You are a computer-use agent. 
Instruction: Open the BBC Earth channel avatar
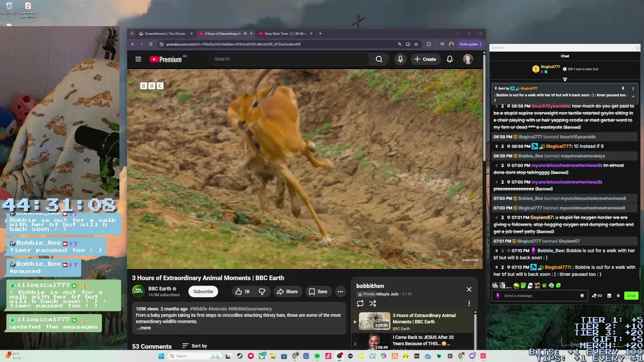[138, 291]
